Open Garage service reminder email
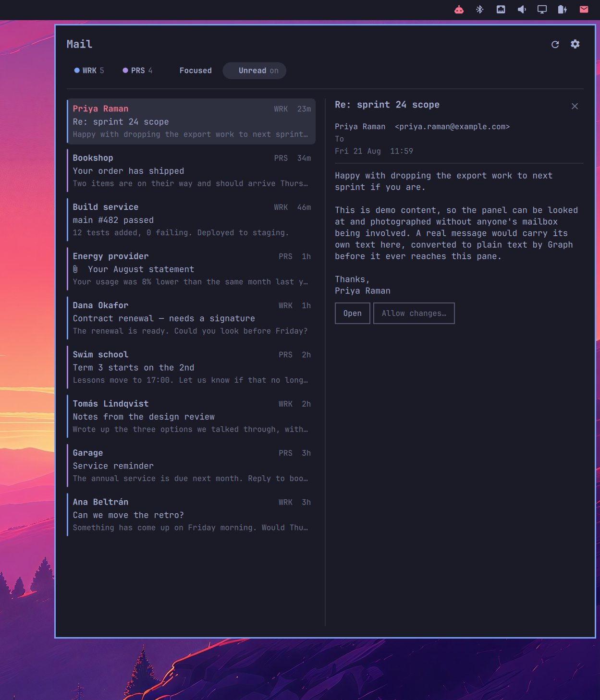 (x=191, y=466)
